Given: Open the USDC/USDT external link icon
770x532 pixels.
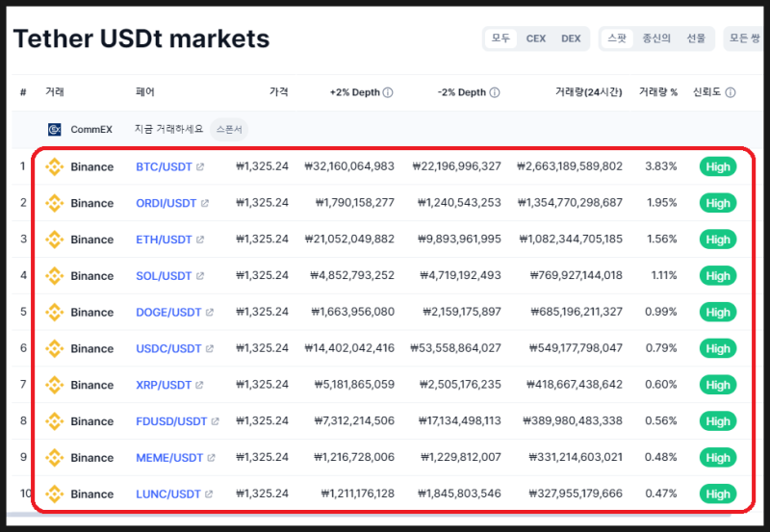Looking at the screenshot, I should pos(210,348).
